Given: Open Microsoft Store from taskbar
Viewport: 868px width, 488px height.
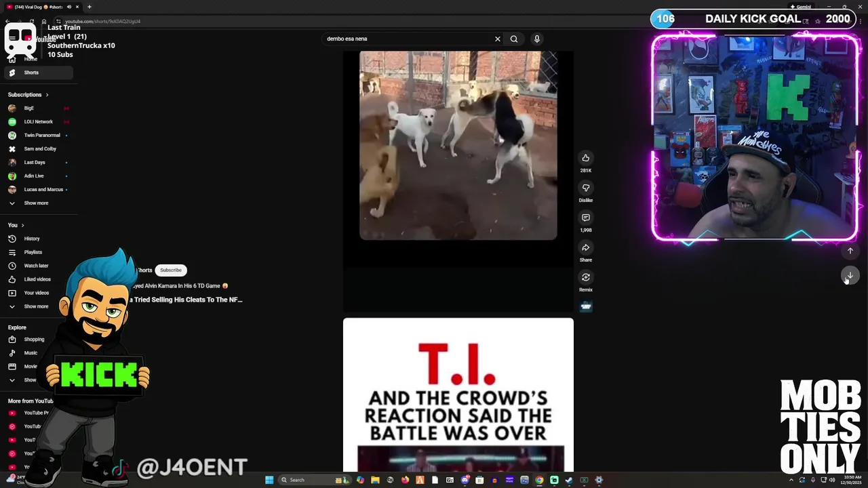Looking at the screenshot, I should tap(479, 480).
